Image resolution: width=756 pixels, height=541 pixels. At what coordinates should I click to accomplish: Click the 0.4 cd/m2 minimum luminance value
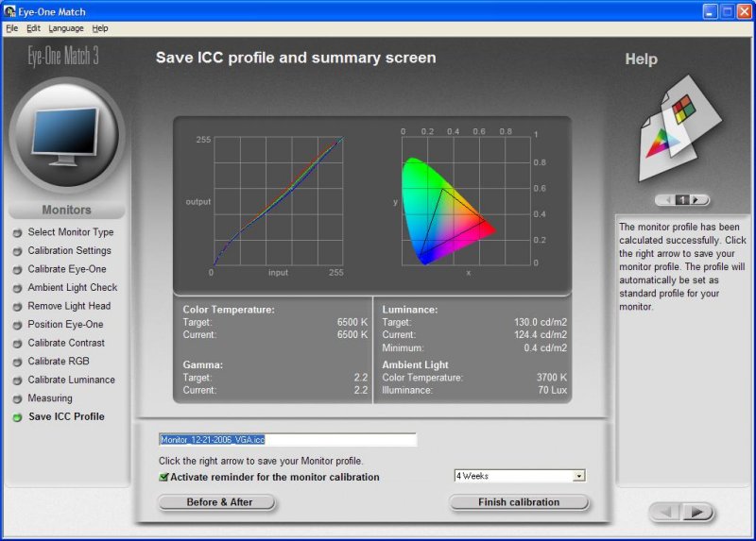pos(545,347)
